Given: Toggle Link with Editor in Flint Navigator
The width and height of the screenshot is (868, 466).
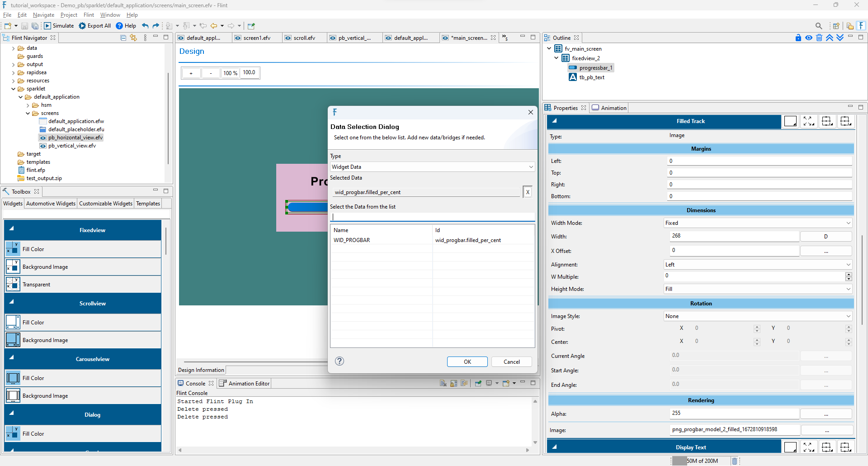Looking at the screenshot, I should click(x=133, y=38).
